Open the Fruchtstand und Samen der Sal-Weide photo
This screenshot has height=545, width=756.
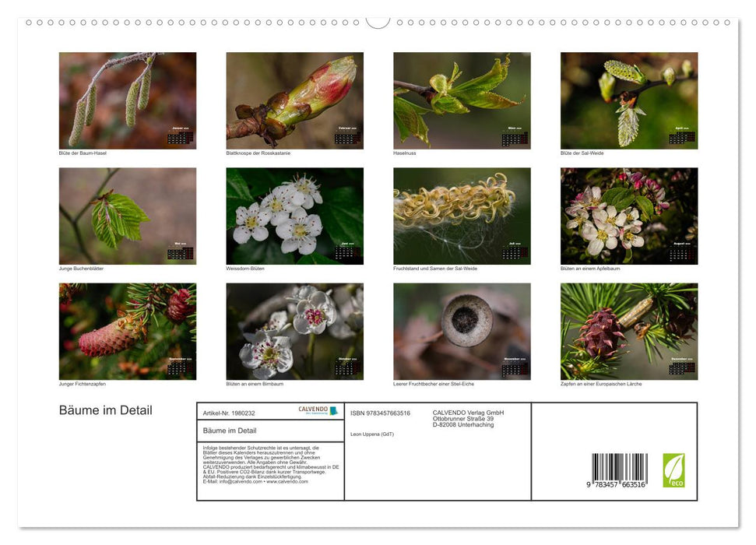(x=462, y=216)
